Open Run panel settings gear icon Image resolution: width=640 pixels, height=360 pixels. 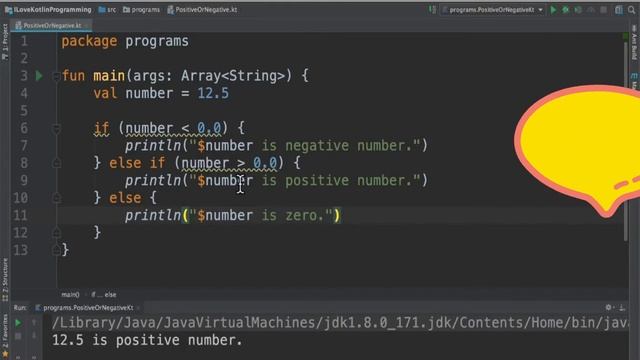tap(609, 307)
